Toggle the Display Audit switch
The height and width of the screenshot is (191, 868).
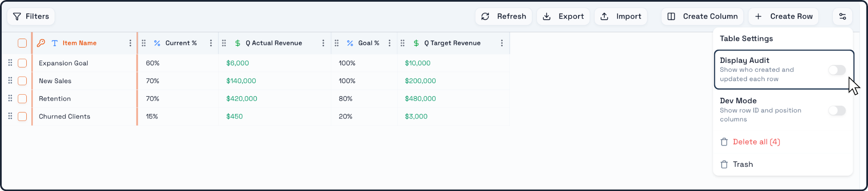click(x=837, y=70)
